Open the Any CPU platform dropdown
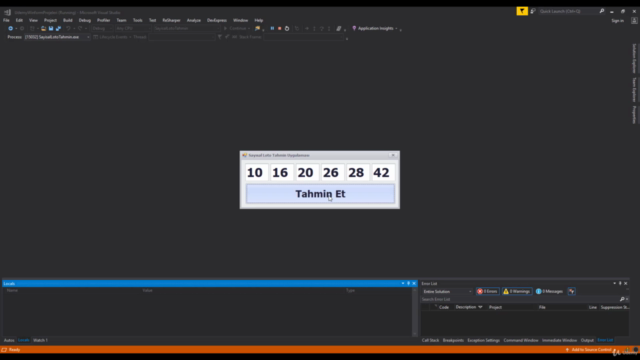 pos(133,29)
